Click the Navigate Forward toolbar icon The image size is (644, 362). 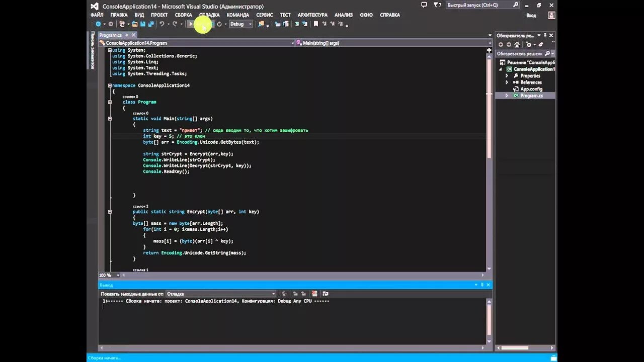click(111, 24)
